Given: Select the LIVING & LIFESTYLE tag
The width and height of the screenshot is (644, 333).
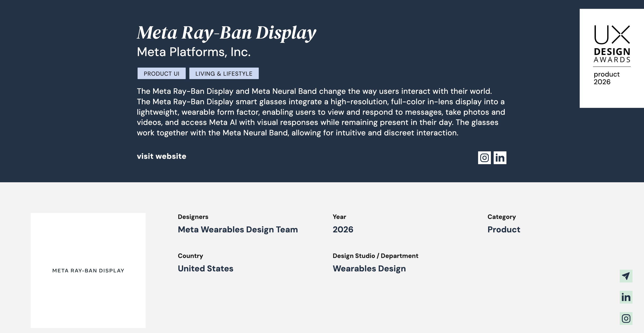Looking at the screenshot, I should [x=224, y=74].
